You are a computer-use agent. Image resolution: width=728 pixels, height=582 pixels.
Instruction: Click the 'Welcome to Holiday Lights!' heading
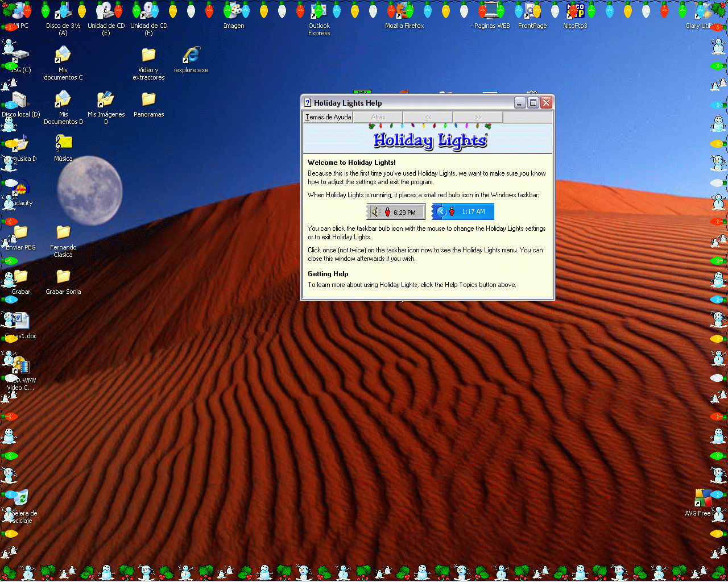coord(351,163)
